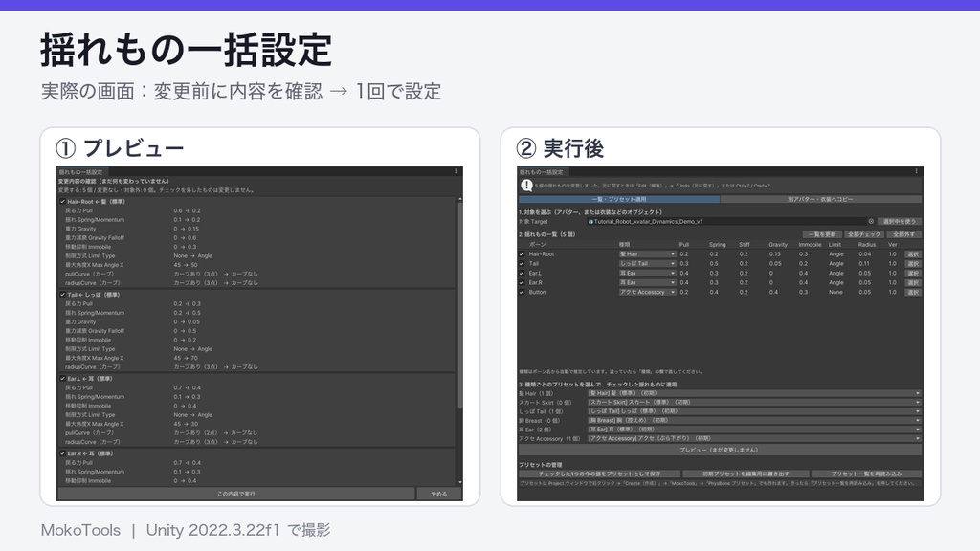
Task: Toggle the Ear.L row checkbox in the list
Action: [522, 273]
